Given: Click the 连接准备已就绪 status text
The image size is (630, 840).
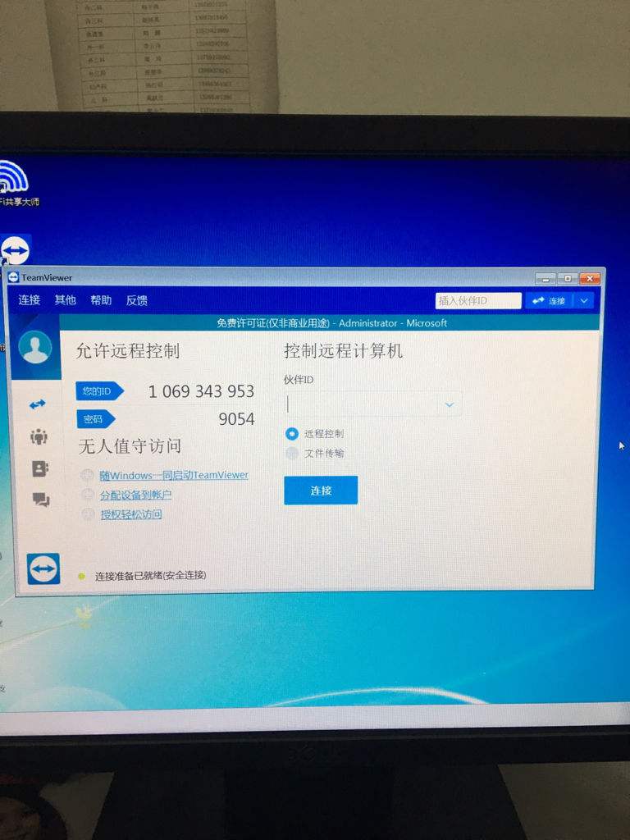Looking at the screenshot, I should (x=151, y=576).
